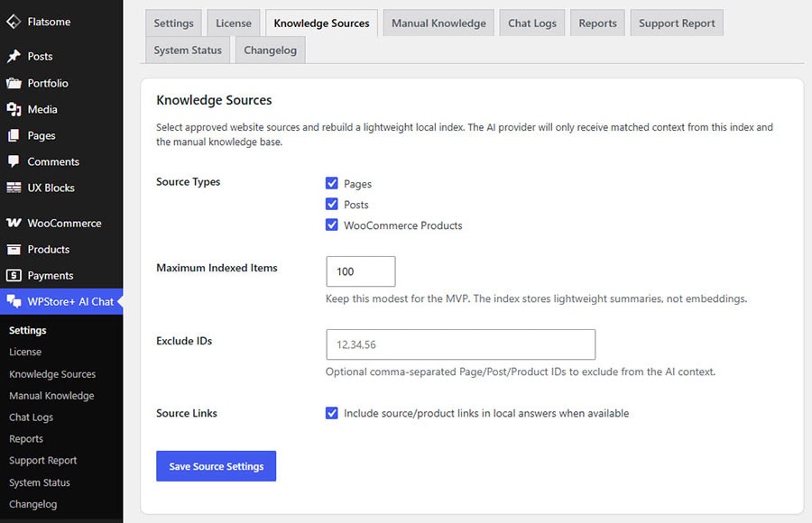Image resolution: width=812 pixels, height=523 pixels.
Task: Open License submenu link in sidebar
Action: pos(25,352)
